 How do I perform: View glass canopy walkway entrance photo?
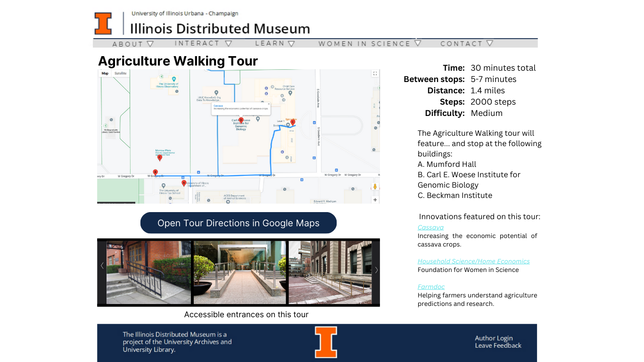tap(240, 272)
